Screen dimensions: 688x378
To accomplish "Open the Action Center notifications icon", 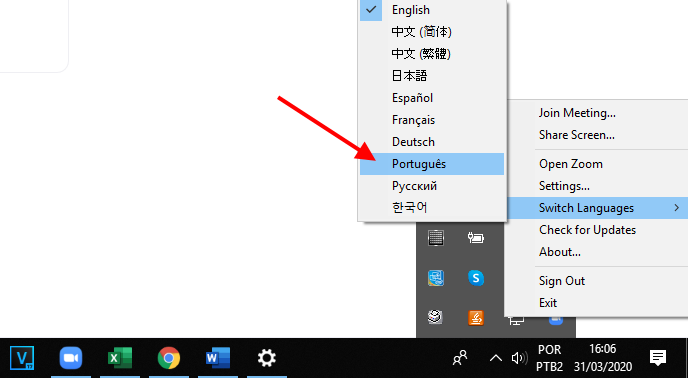I will pyautogui.click(x=658, y=358).
